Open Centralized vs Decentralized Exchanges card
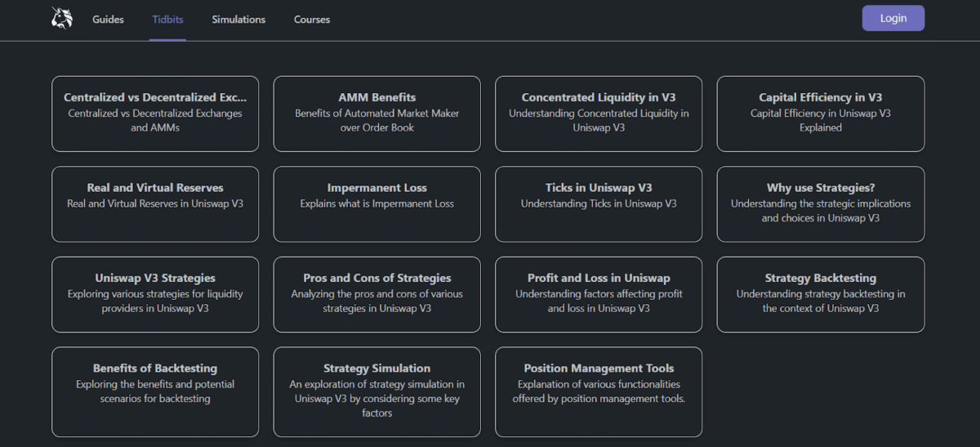The image size is (980, 447). click(x=155, y=114)
